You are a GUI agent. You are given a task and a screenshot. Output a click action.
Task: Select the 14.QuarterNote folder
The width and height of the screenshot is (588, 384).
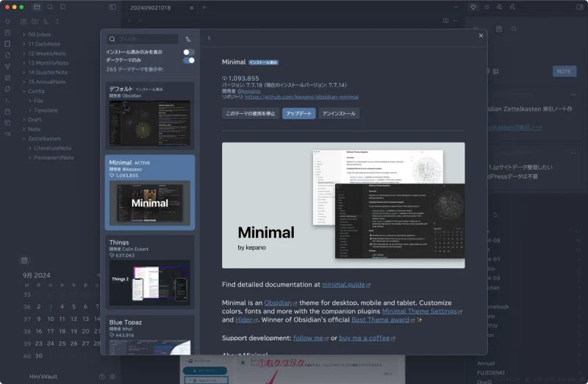point(48,72)
